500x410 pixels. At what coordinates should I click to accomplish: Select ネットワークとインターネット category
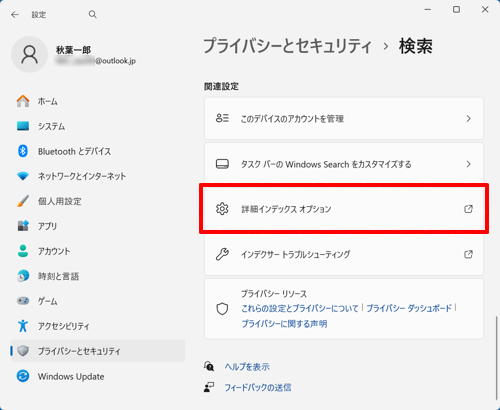(x=98, y=176)
